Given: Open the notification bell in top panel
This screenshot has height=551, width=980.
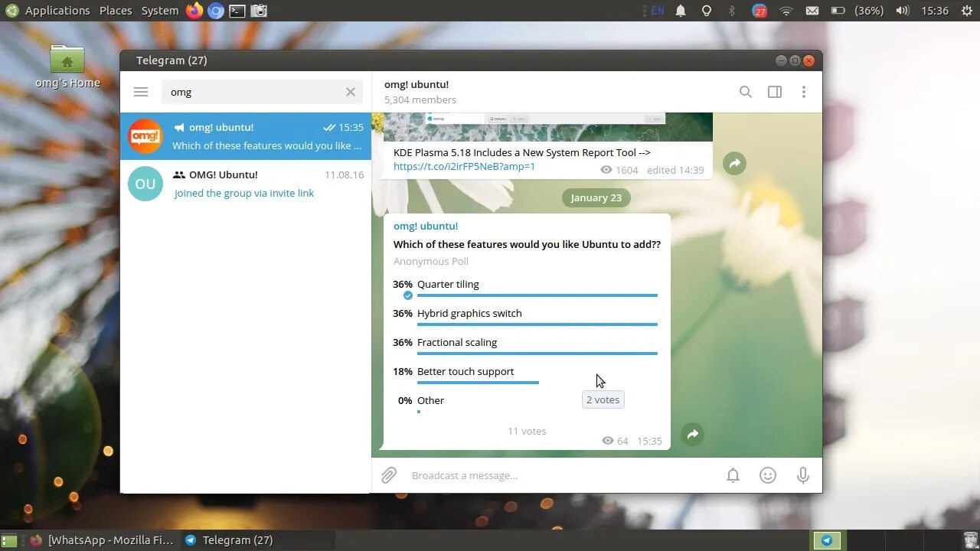Looking at the screenshot, I should click(681, 11).
